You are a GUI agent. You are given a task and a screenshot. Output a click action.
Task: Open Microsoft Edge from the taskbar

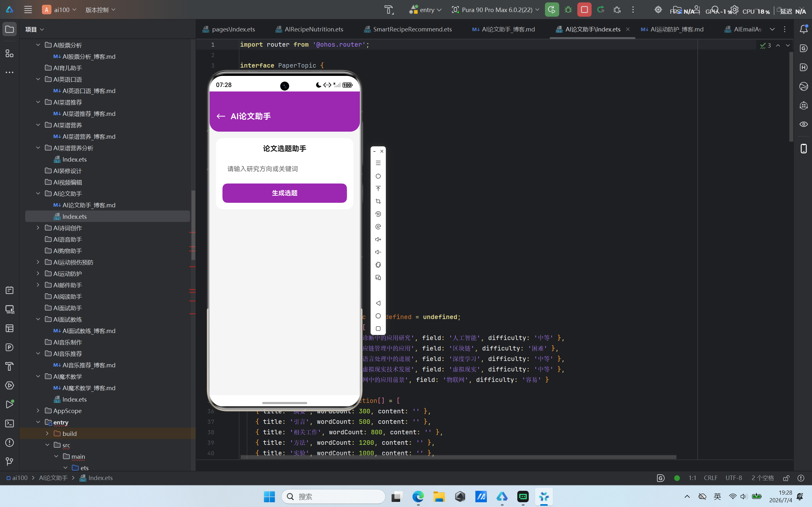coord(418,497)
